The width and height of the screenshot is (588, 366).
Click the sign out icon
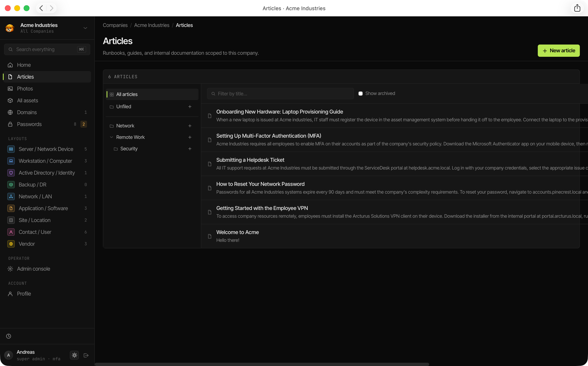tap(86, 355)
